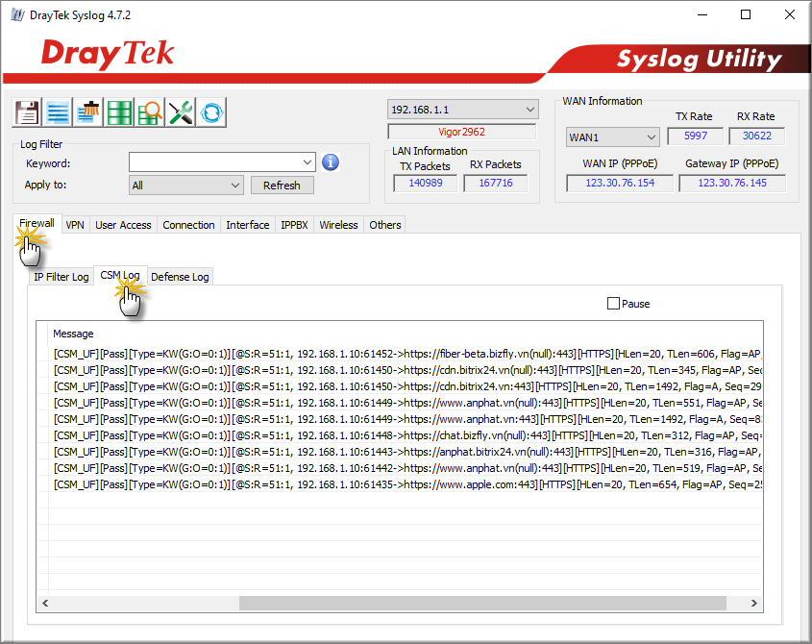812x644 pixels.
Task: Select the www.anphat.vn row with Flag=A
Action: point(406,419)
